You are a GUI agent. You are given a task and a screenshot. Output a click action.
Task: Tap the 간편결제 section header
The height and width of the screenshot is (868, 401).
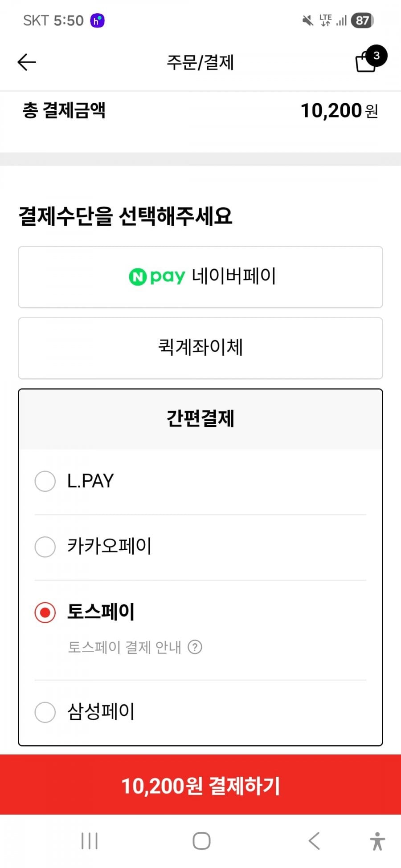pyautogui.click(x=200, y=419)
